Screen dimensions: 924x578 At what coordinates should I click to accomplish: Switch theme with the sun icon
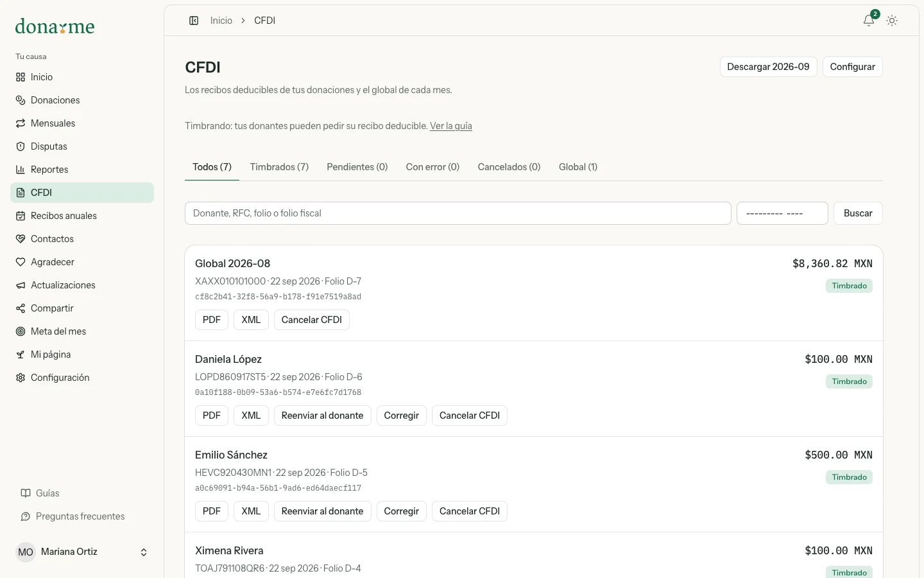coord(892,21)
